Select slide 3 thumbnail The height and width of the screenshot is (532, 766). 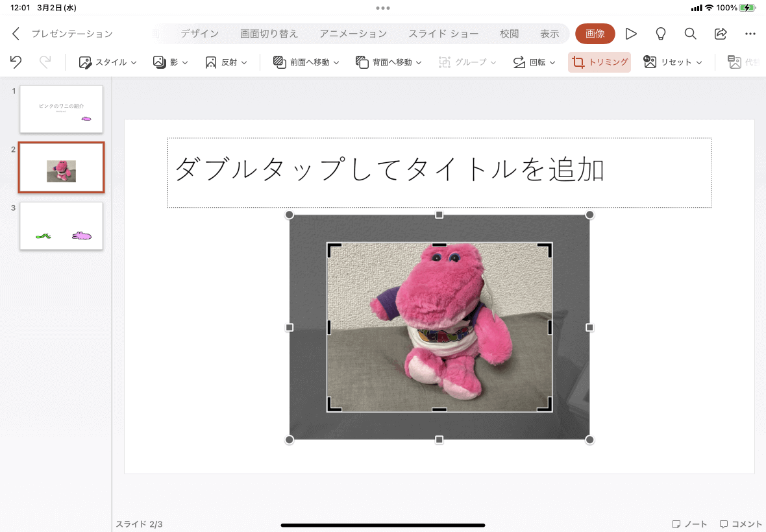(62, 226)
